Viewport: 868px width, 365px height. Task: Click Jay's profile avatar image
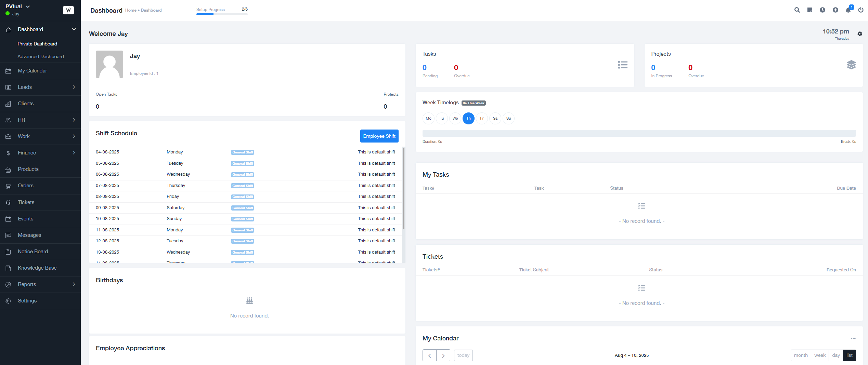pyautogui.click(x=109, y=64)
